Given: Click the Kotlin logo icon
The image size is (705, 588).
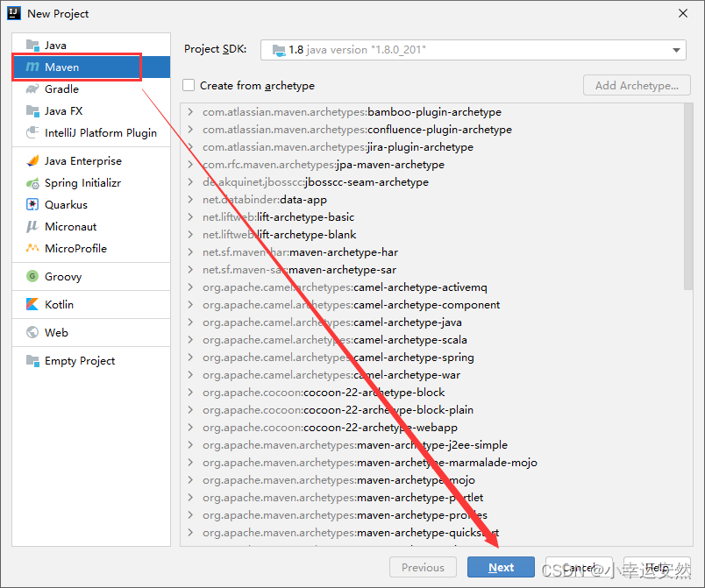Looking at the screenshot, I should tap(32, 304).
